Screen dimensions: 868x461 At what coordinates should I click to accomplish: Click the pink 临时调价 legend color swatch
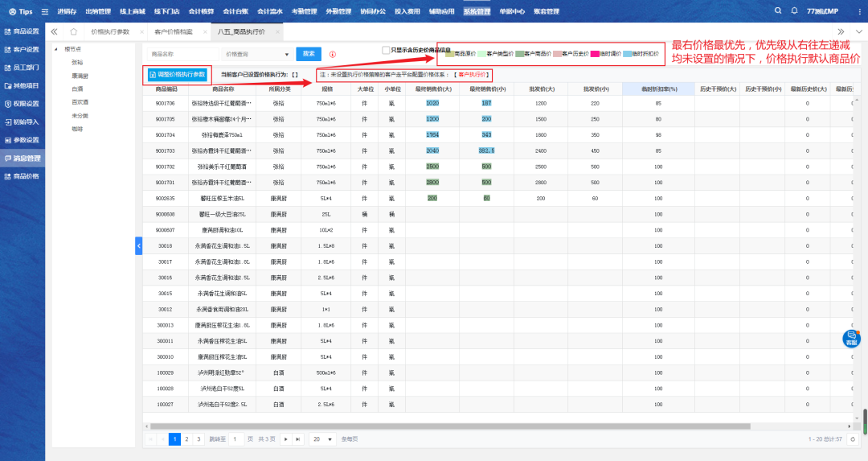pyautogui.click(x=595, y=54)
